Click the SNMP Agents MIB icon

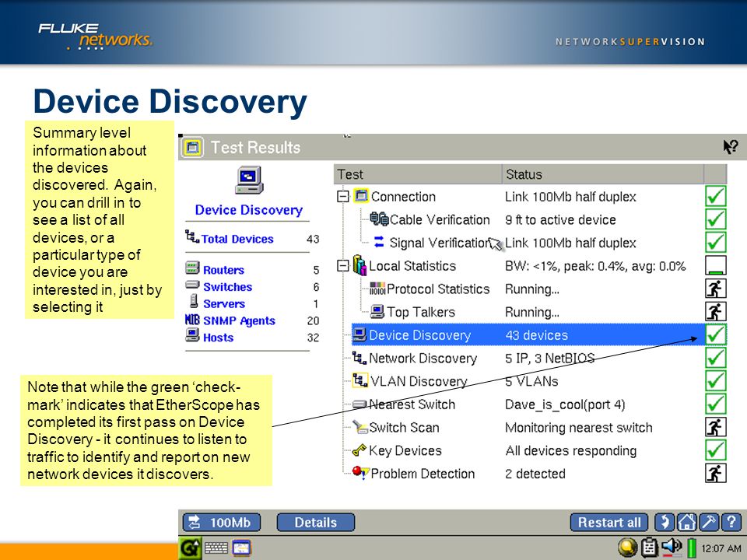[192, 319]
